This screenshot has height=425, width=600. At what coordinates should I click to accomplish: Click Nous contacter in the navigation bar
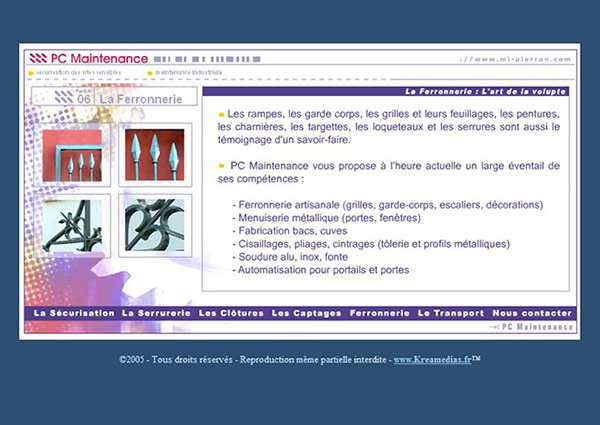pyautogui.click(x=532, y=313)
